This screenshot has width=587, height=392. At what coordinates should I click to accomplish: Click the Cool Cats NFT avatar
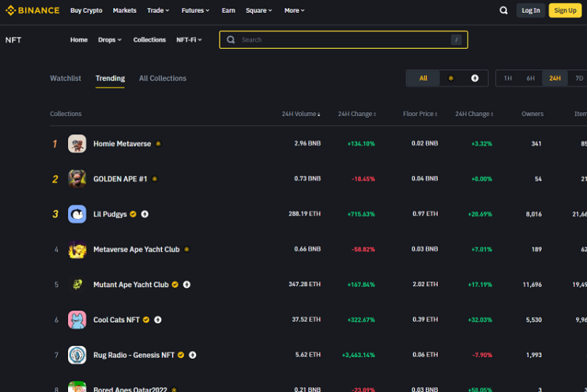(x=77, y=320)
